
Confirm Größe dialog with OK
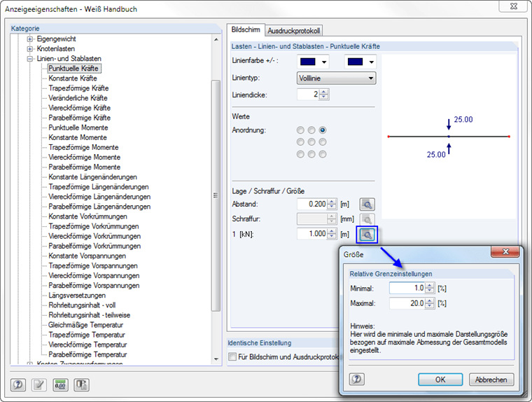(x=440, y=380)
